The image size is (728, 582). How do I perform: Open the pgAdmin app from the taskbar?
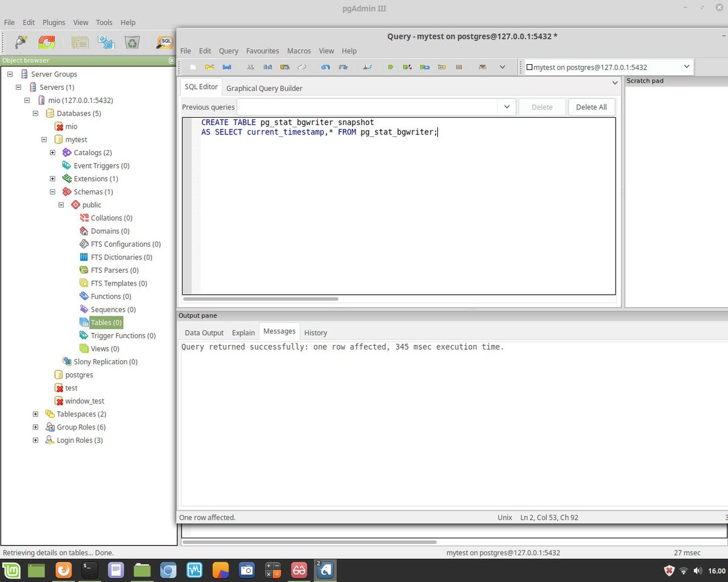tap(325, 570)
